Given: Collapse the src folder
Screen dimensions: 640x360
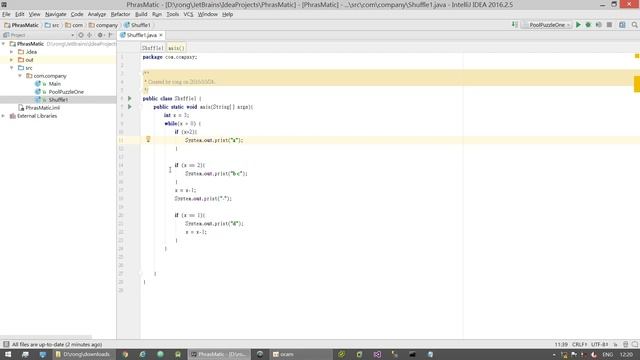Looking at the screenshot, I should tap(12, 68).
